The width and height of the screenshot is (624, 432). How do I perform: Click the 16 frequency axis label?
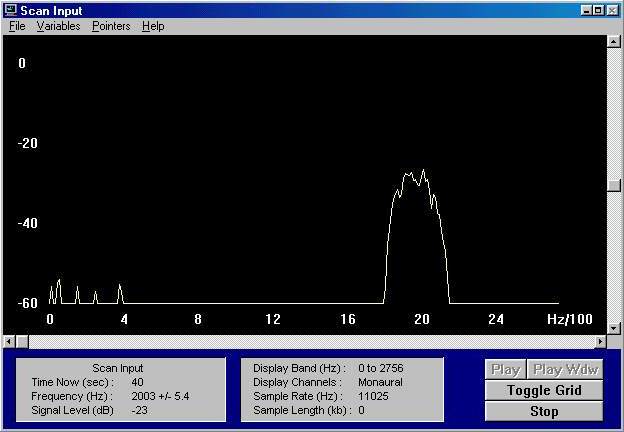[347, 319]
